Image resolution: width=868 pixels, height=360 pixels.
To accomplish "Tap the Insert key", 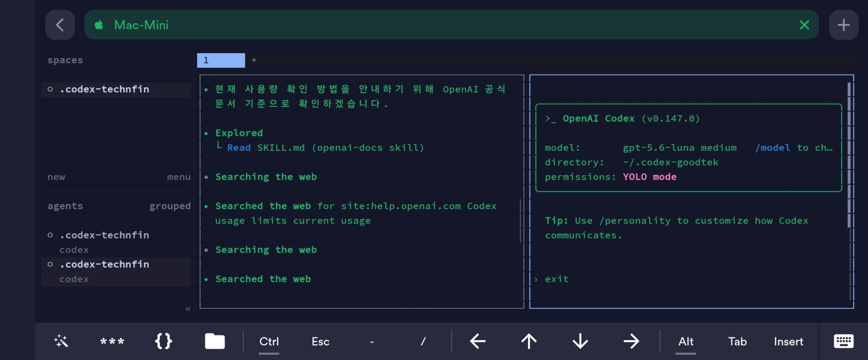I will coord(788,341).
